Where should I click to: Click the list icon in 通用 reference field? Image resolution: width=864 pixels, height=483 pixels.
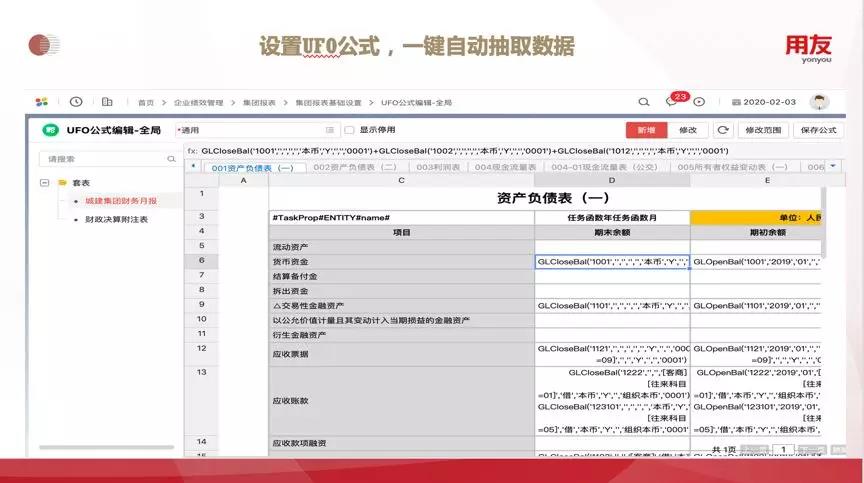[330, 131]
